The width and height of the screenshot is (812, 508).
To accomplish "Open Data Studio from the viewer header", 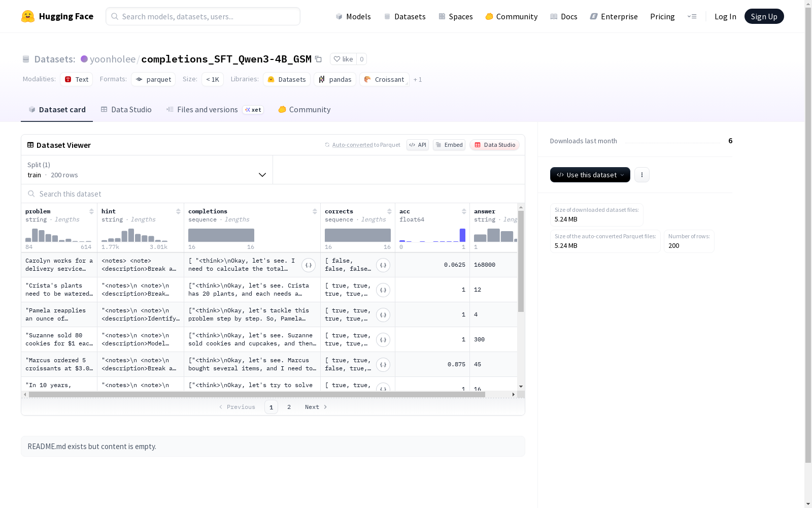I will coord(495,145).
